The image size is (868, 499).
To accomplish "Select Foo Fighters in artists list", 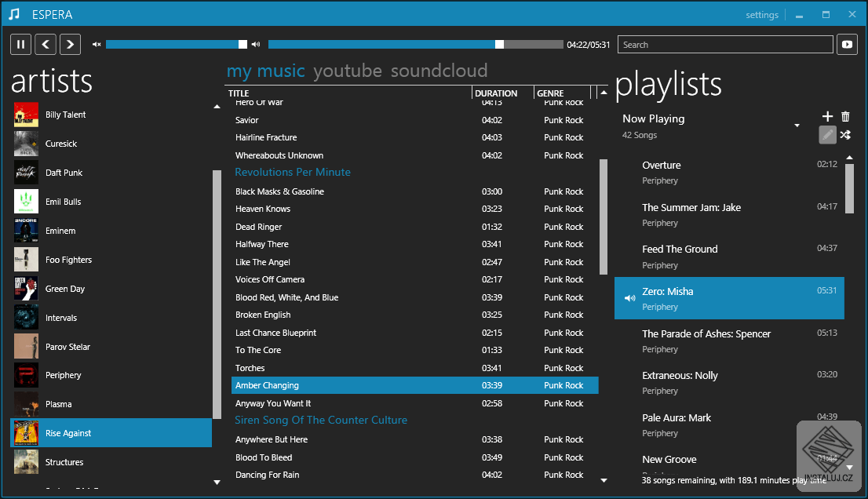I will 68,260.
